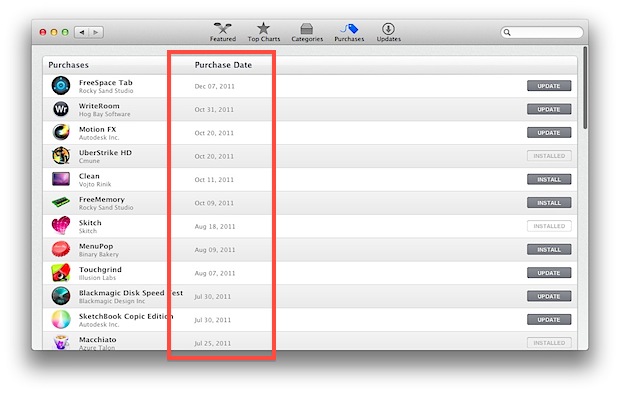
Task: Open Motion FX app icon
Action: pyautogui.click(x=61, y=132)
